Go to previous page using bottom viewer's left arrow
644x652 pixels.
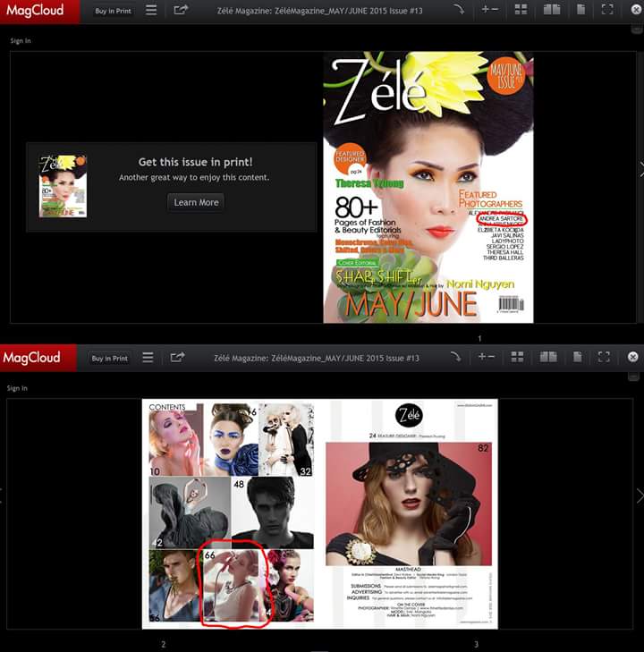(2, 496)
